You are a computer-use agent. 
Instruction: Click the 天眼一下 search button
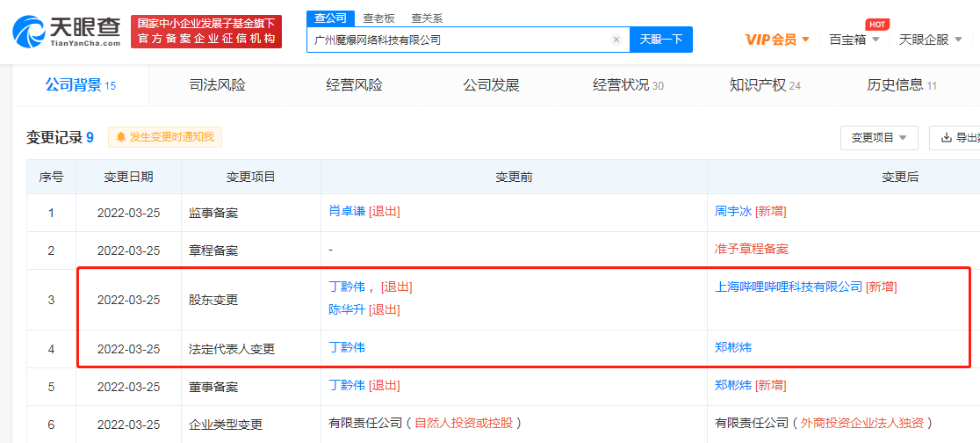[x=661, y=40]
